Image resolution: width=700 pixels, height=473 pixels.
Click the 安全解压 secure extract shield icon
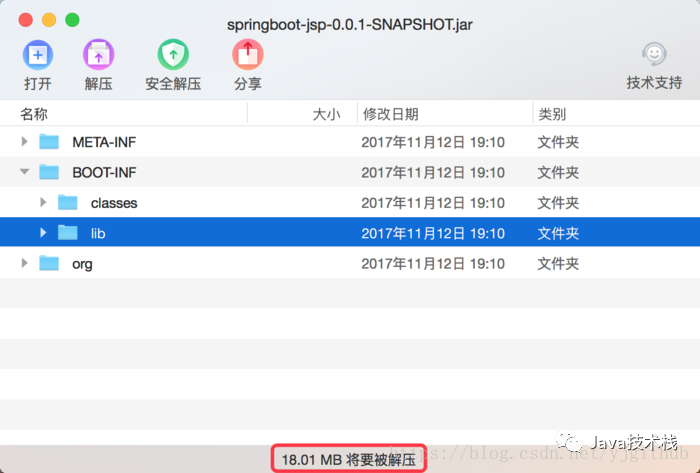point(173,55)
